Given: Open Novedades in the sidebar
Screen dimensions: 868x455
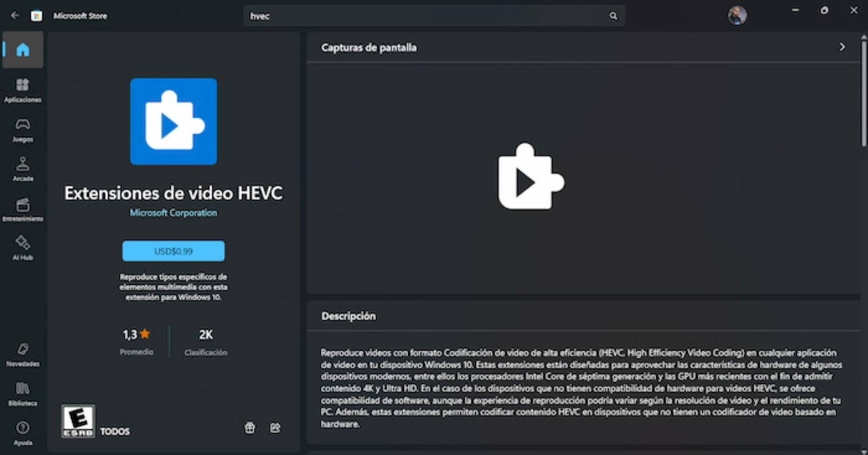Looking at the screenshot, I should (x=22, y=354).
